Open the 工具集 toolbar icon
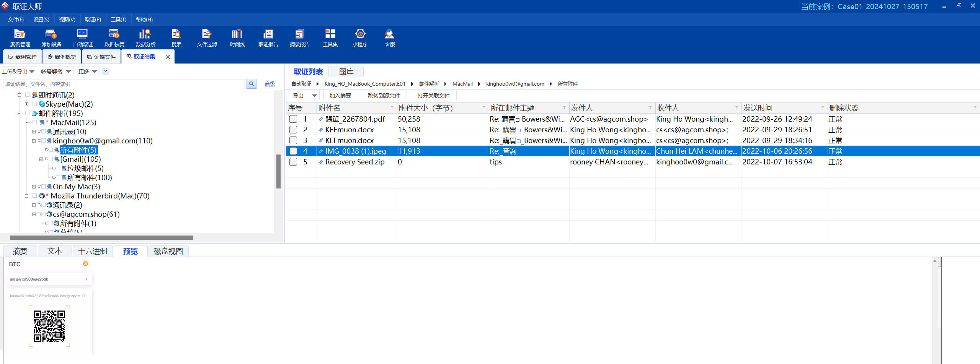This screenshot has width=980, height=364. click(330, 37)
